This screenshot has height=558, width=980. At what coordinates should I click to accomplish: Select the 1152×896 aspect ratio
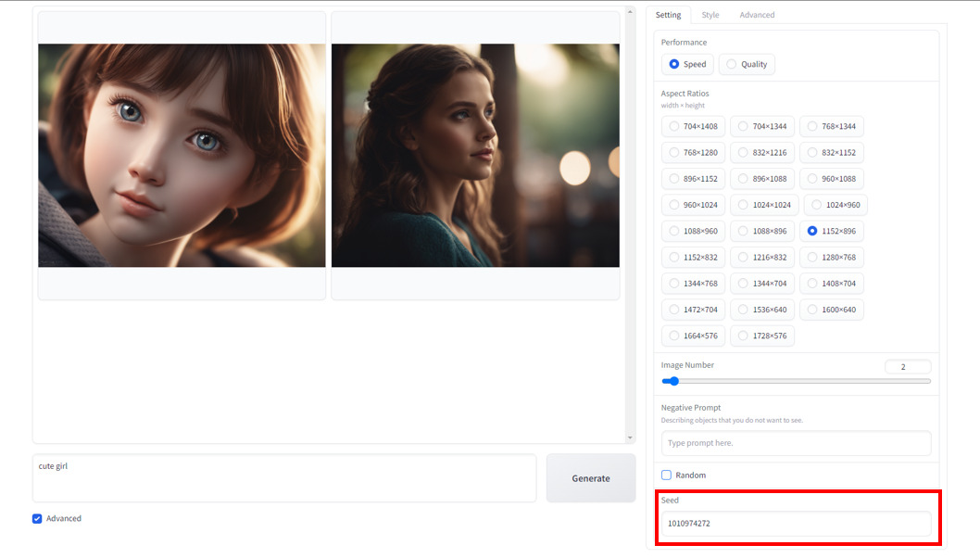[832, 232]
